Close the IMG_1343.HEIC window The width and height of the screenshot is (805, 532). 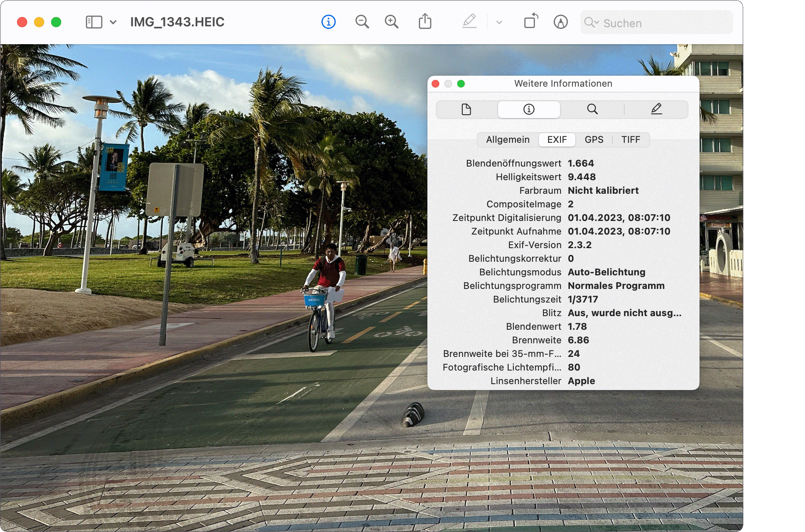tap(22, 22)
